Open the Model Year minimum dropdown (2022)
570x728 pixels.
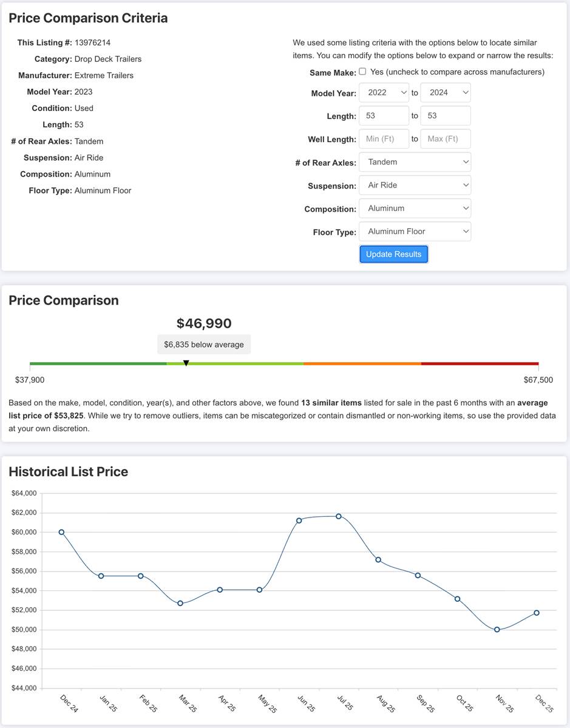(384, 93)
